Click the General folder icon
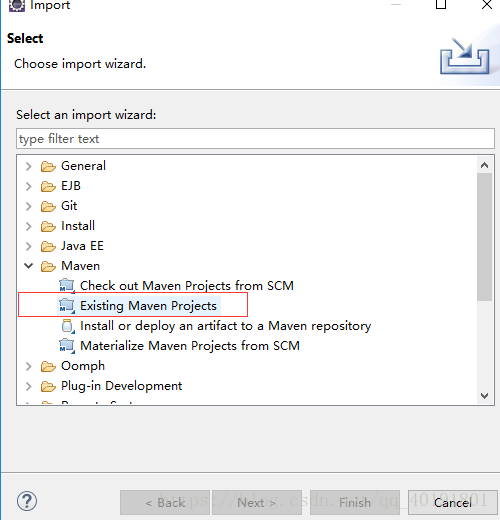The height and width of the screenshot is (520, 500). pos(48,166)
